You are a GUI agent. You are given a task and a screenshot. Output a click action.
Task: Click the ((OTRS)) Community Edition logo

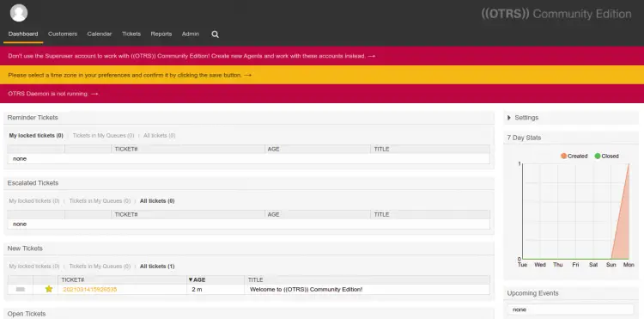556,14
